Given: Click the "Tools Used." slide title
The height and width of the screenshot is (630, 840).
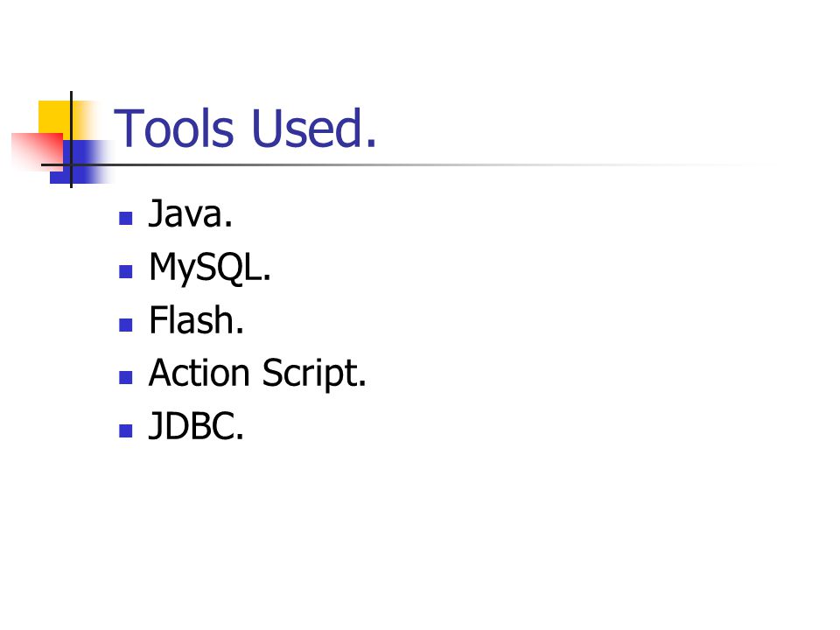Looking at the screenshot, I should (245, 129).
